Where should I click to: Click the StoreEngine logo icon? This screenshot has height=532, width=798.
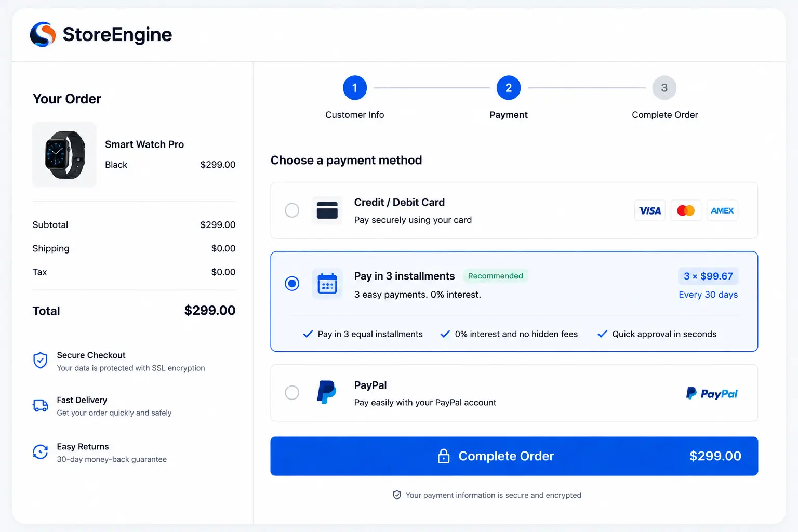(x=43, y=34)
